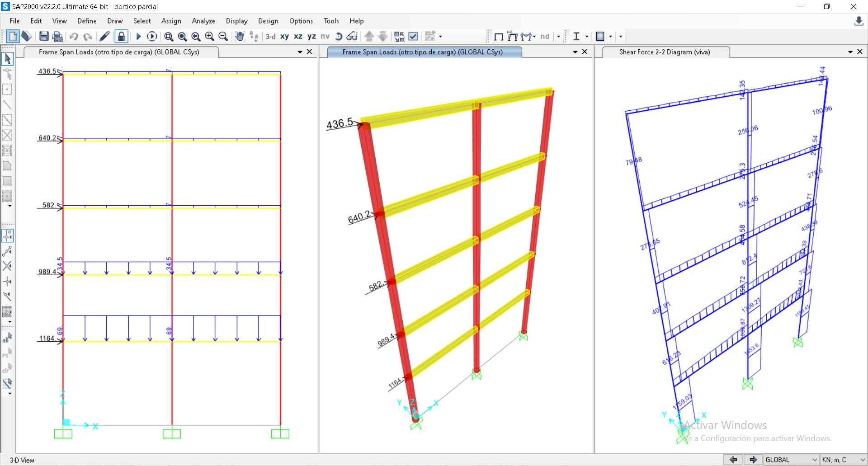Open the dropdown arrow beside the I-section icon
The image size is (868, 466).
(587, 36)
